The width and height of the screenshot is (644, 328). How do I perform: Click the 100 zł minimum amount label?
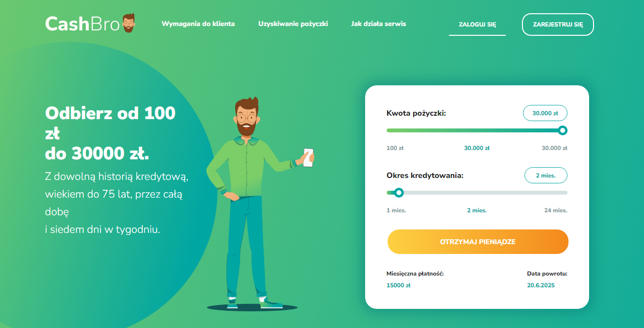(x=395, y=148)
